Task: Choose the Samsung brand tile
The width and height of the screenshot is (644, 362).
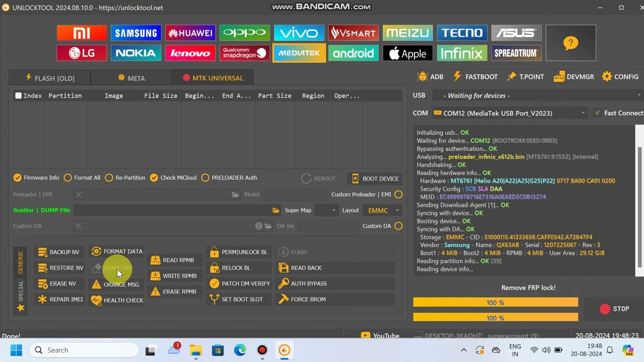Action: pos(136,33)
